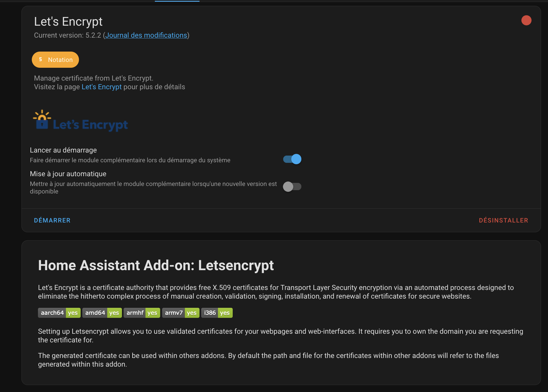Select the active tab indicator at top
The height and width of the screenshot is (392, 548).
177,1
